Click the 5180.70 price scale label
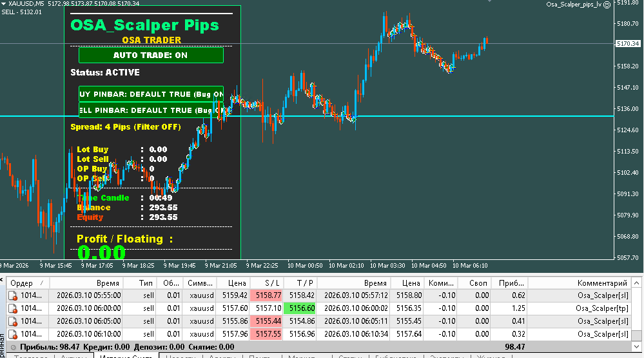This screenshot has width=644, height=358. coord(628,24)
